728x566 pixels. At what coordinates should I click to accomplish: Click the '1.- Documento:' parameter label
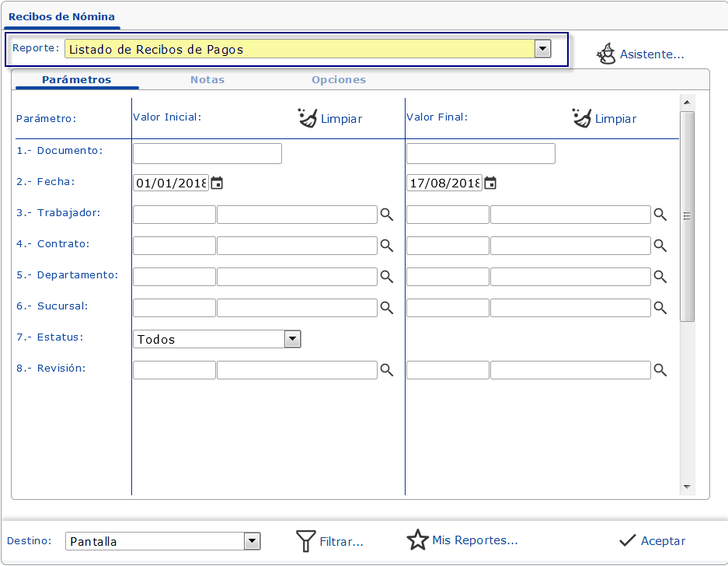pyautogui.click(x=59, y=151)
